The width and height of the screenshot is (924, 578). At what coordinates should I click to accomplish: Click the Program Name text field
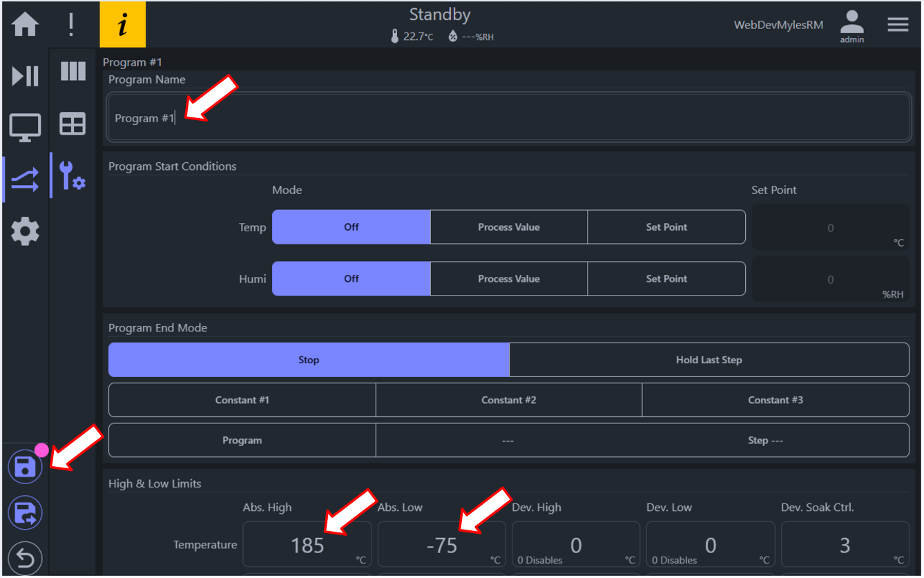[x=509, y=118]
